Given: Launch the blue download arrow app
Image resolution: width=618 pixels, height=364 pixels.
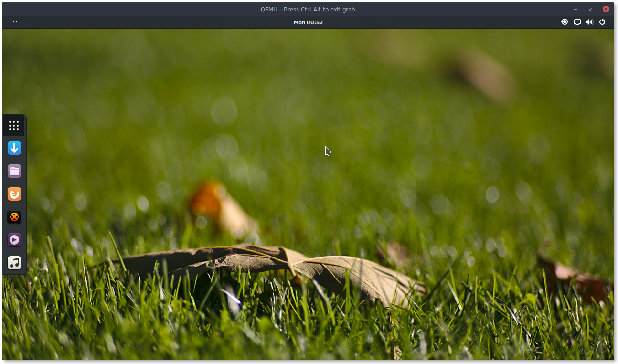Looking at the screenshot, I should pyautogui.click(x=14, y=148).
